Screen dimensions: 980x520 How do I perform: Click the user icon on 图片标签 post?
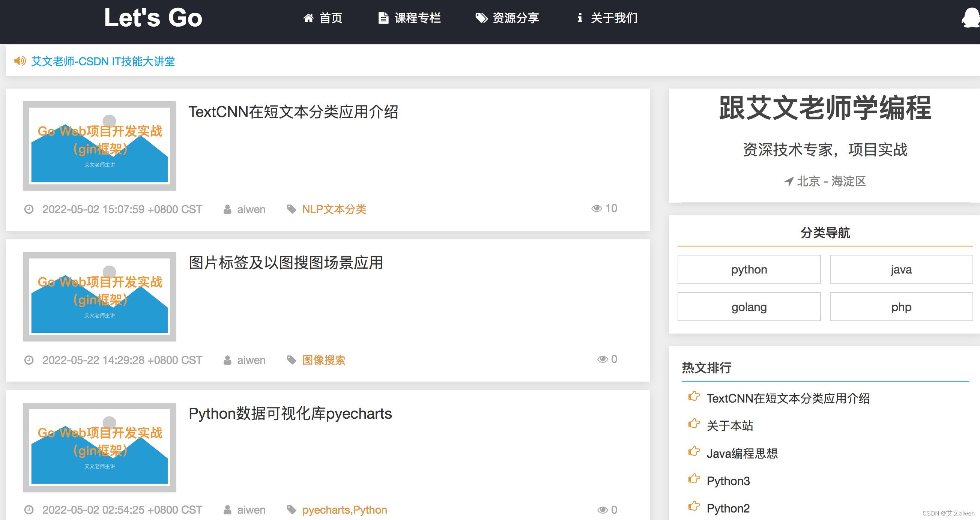pyautogui.click(x=227, y=360)
